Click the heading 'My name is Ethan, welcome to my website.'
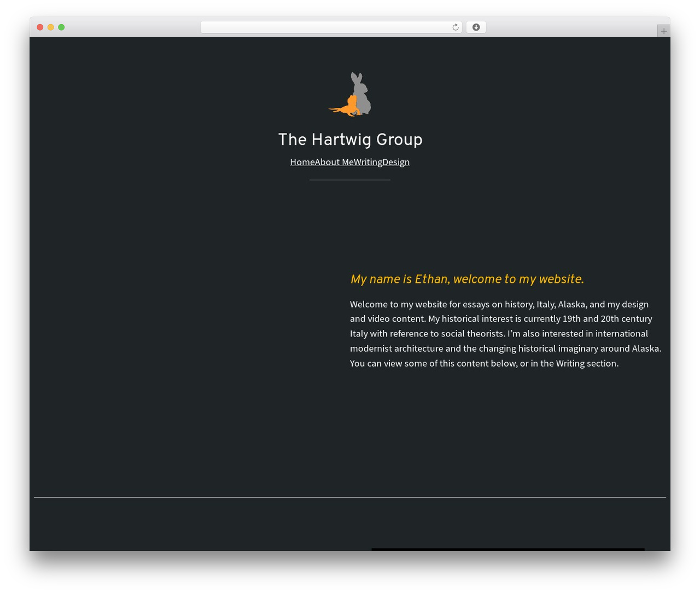 (467, 279)
